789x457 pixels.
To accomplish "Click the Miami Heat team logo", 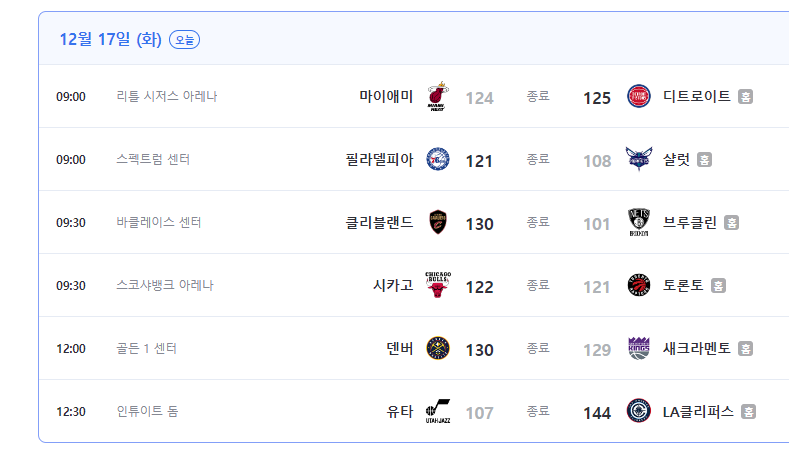I will point(438,96).
